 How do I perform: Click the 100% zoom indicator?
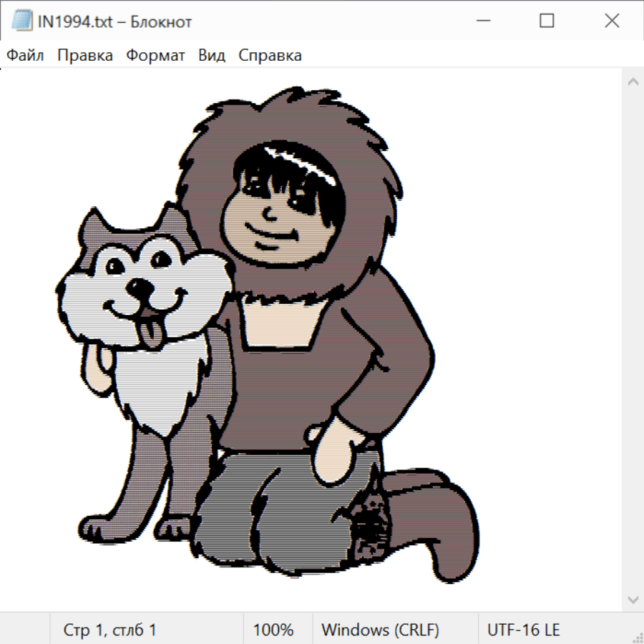(x=273, y=630)
